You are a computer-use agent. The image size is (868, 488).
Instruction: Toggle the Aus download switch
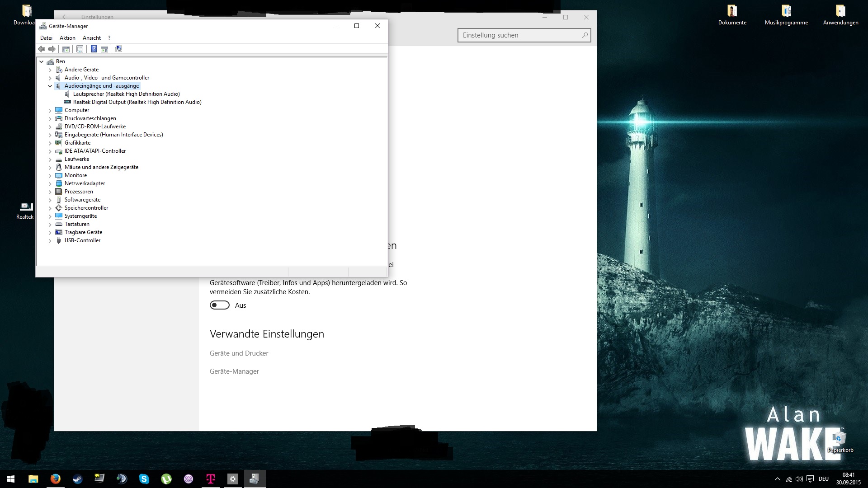click(220, 305)
